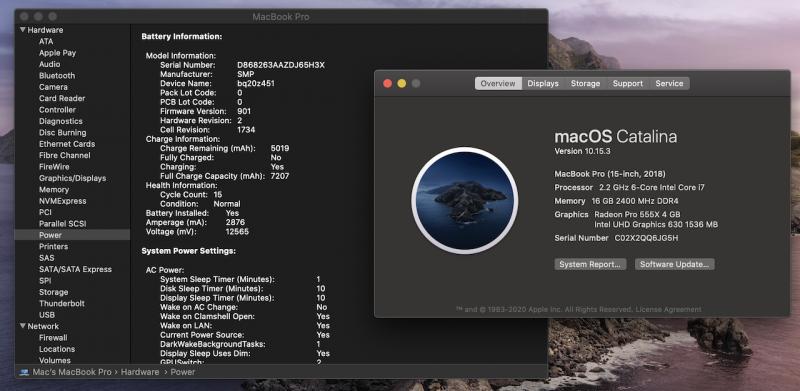Select Fibre Channel in the sidebar
The image size is (800, 391).
(64, 155)
